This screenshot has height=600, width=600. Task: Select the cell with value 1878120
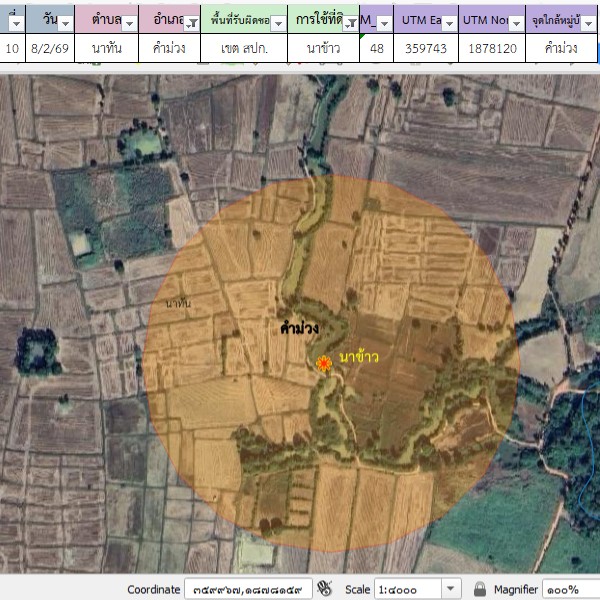(492, 47)
